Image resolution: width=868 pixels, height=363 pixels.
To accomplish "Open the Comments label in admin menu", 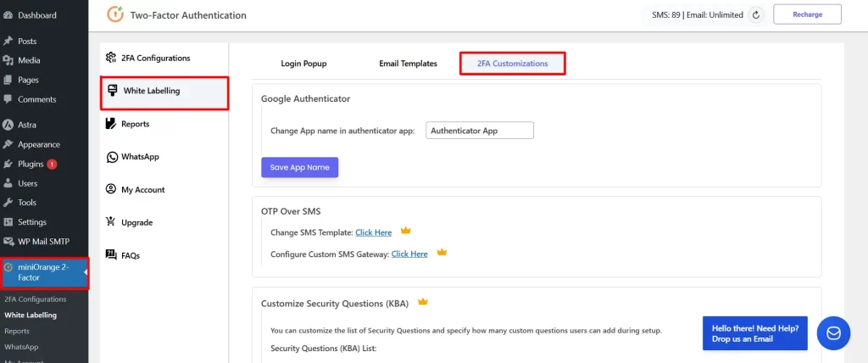I will 37,99.
